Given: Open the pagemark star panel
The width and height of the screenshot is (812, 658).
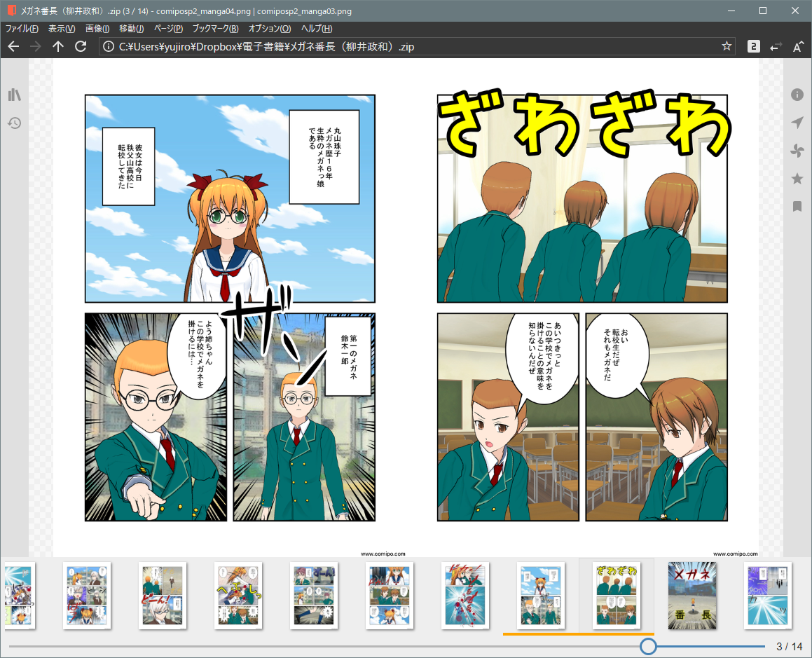Looking at the screenshot, I should click(x=797, y=179).
